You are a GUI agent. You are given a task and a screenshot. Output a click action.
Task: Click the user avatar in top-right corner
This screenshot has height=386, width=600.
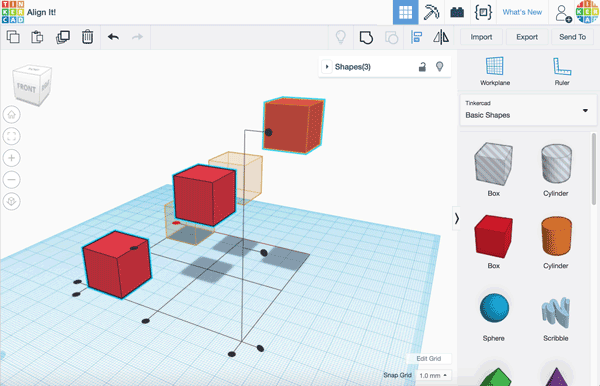coord(587,12)
